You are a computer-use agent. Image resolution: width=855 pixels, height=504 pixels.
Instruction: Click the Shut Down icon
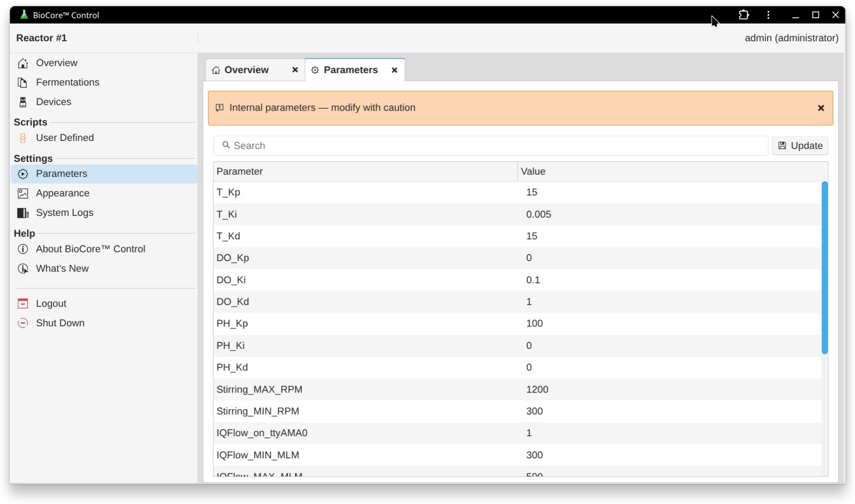pos(23,323)
